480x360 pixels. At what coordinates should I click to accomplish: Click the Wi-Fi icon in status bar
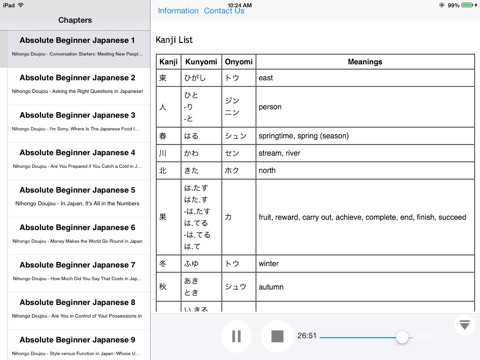tap(20, 5)
